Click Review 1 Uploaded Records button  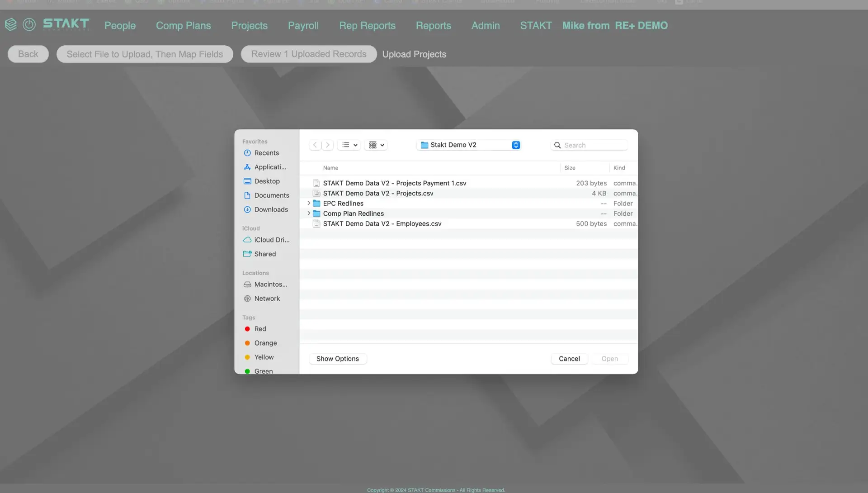[309, 54]
